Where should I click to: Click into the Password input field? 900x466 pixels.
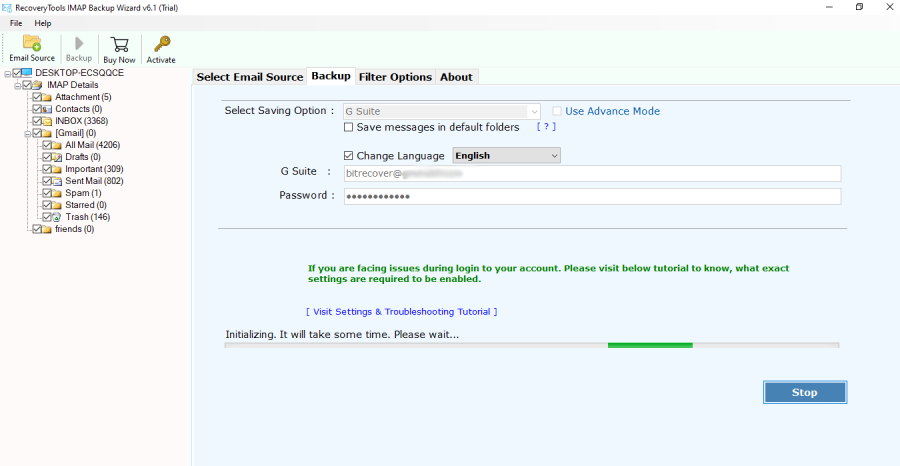point(591,196)
